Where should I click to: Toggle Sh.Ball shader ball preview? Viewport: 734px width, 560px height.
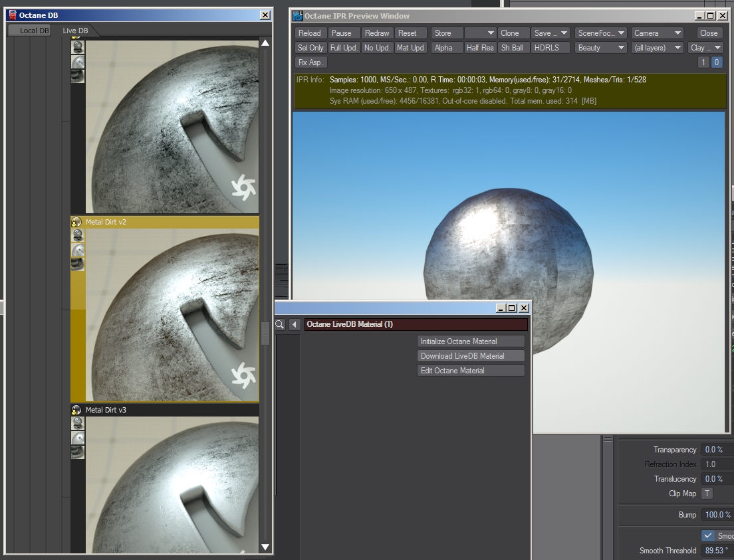pyautogui.click(x=513, y=48)
